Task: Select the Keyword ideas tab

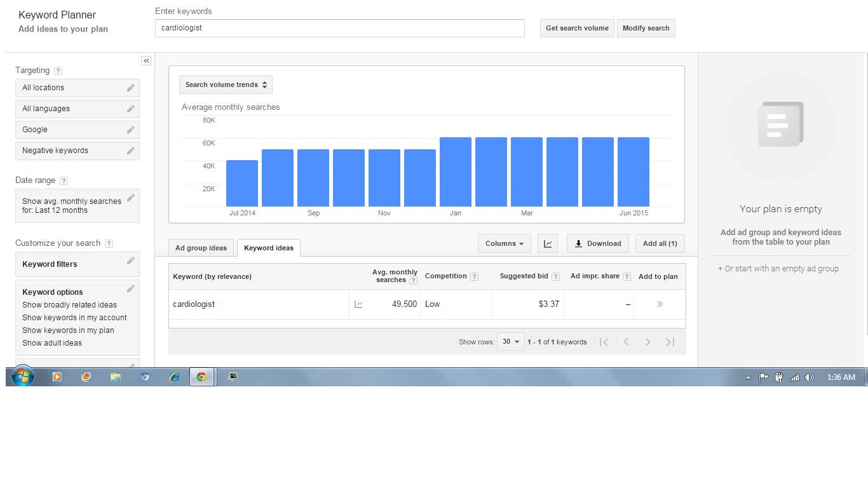Action: coord(268,248)
